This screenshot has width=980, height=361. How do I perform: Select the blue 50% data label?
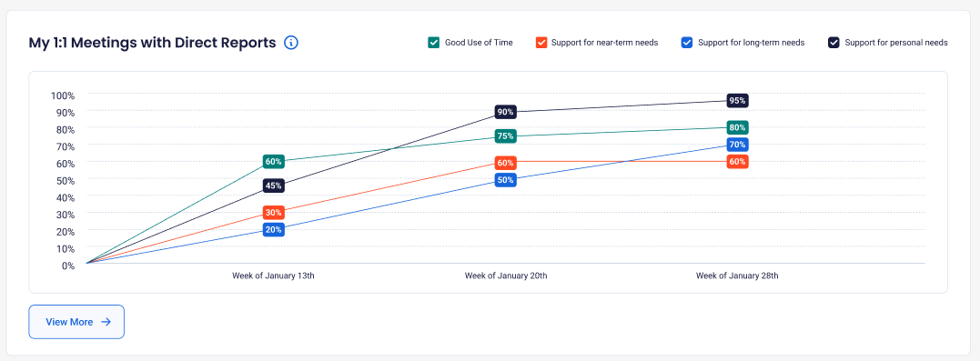[505, 180]
